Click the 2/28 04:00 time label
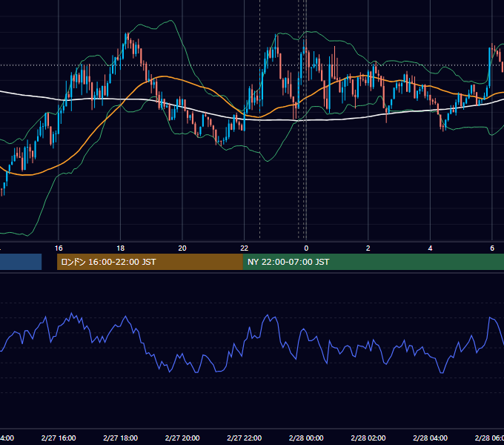The height and width of the screenshot is (445, 504). coord(430,438)
